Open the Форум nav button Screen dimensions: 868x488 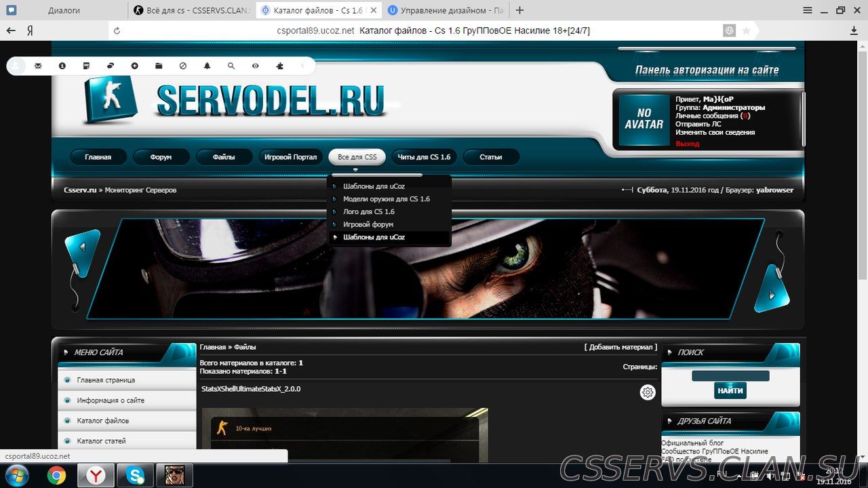(x=161, y=157)
